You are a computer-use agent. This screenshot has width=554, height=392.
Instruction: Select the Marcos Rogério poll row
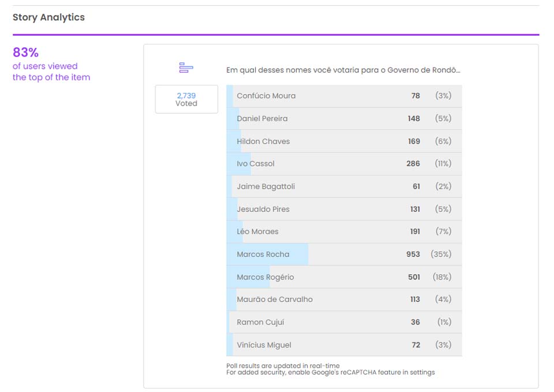click(x=344, y=277)
